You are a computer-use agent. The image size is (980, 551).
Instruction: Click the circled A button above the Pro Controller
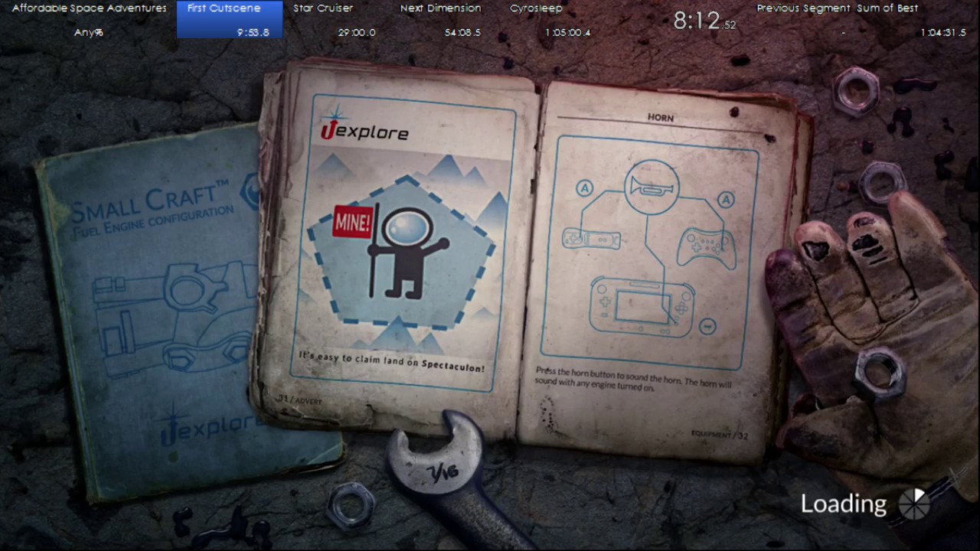coord(725,200)
